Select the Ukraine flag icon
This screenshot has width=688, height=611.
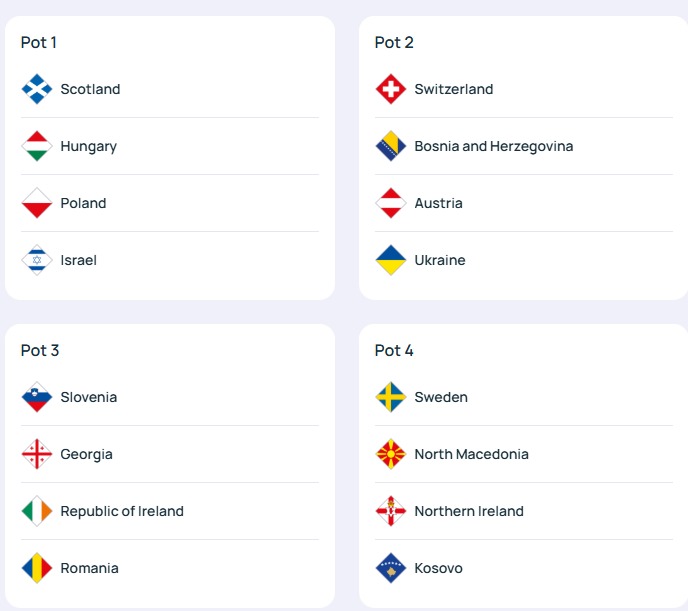click(x=391, y=260)
